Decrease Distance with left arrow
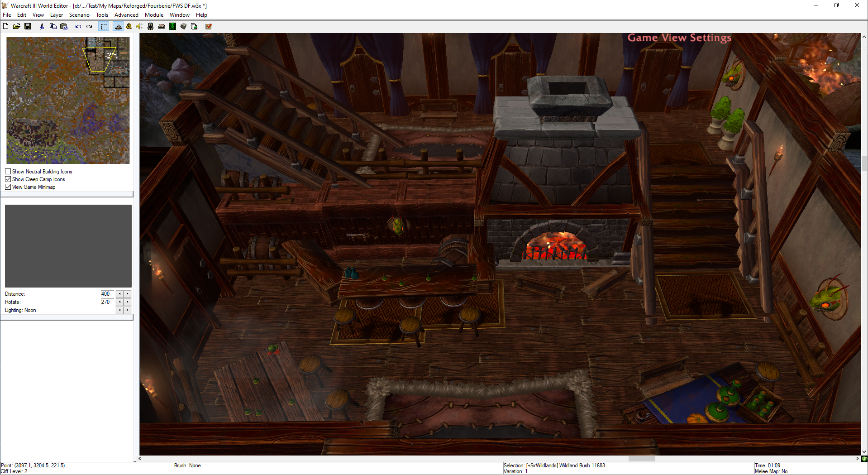Image resolution: width=868 pixels, height=475 pixels. tap(120, 294)
